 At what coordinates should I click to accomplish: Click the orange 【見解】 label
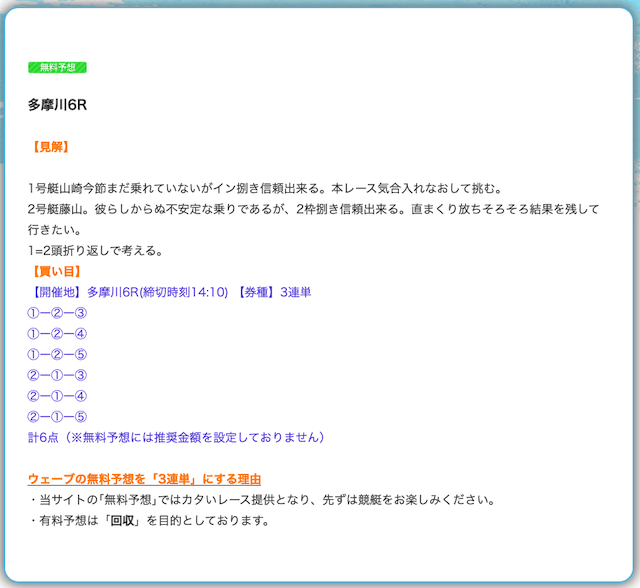51,147
